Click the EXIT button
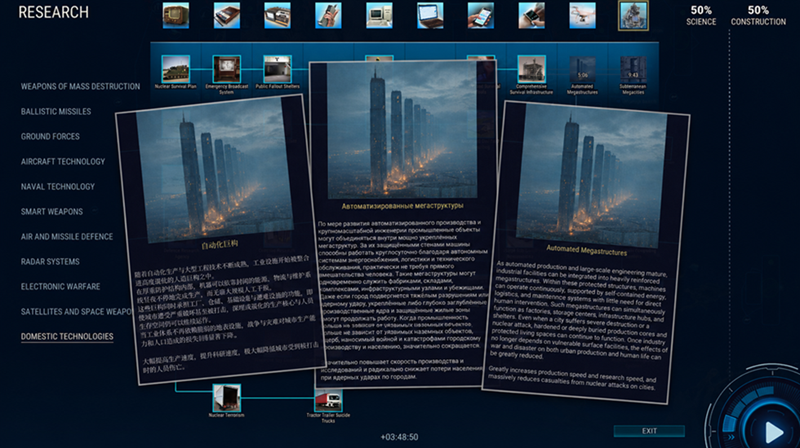This screenshot has width=800, height=448. 649,431
